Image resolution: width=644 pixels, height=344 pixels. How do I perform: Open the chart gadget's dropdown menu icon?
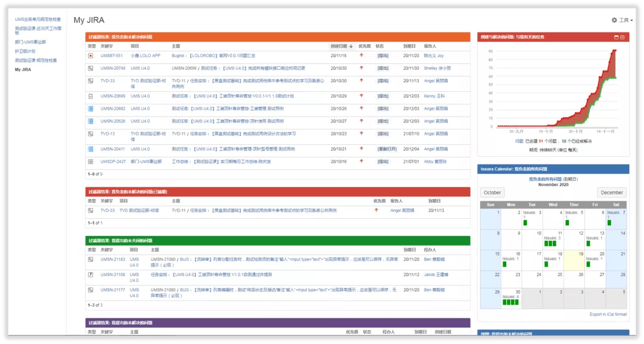click(622, 37)
